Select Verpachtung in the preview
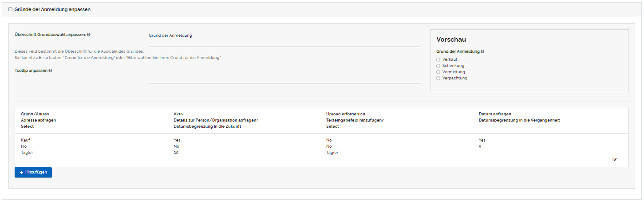The width and height of the screenshot is (644, 201). click(x=439, y=78)
